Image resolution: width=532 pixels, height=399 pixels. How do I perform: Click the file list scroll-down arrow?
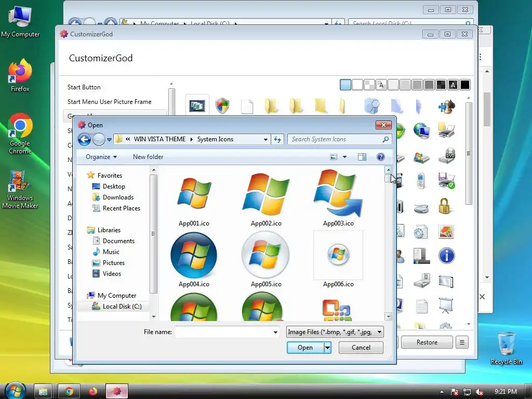tap(389, 316)
